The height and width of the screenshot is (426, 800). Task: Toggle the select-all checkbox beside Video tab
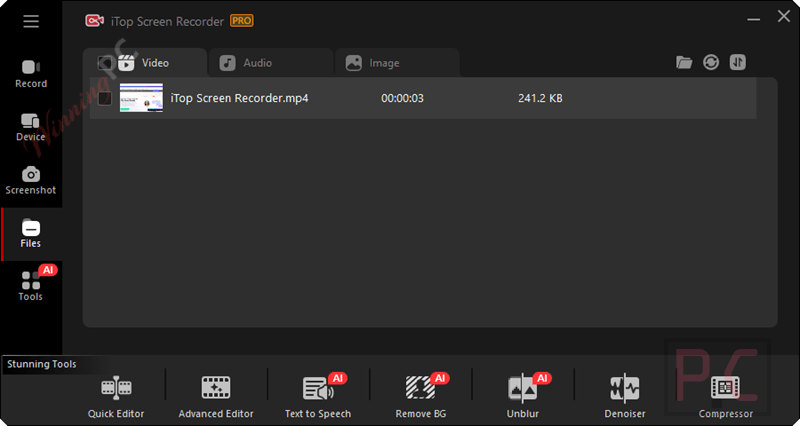(104, 63)
